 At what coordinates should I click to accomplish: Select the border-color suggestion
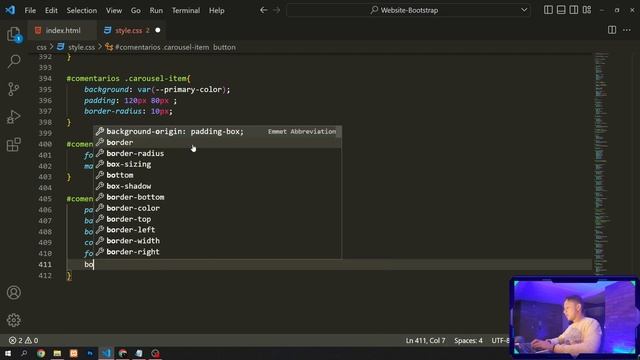point(217,208)
